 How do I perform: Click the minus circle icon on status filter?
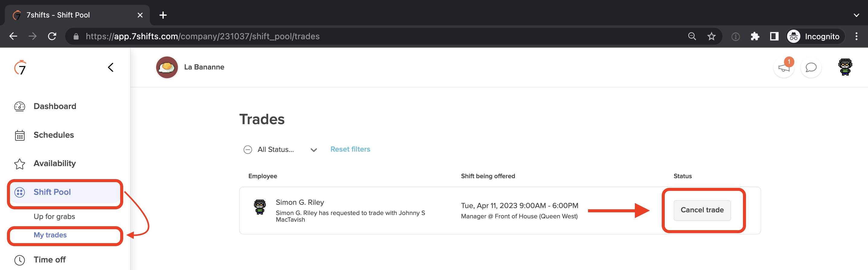coord(248,150)
